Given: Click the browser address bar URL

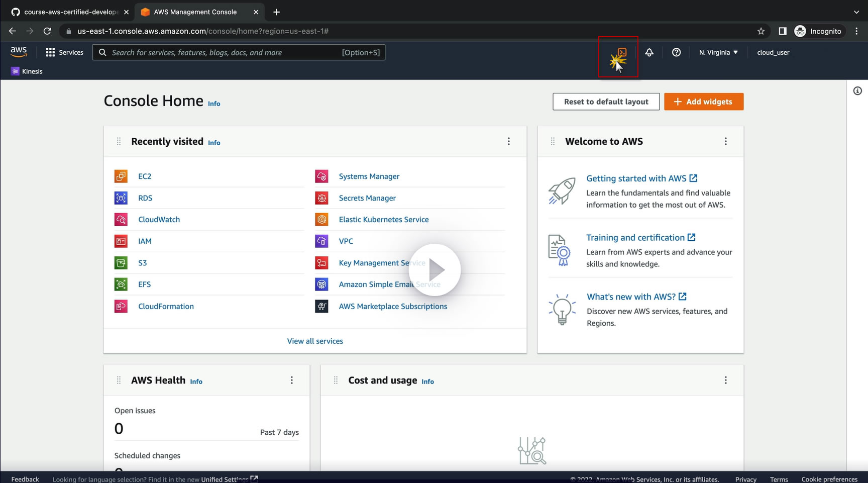Looking at the screenshot, I should [203, 31].
